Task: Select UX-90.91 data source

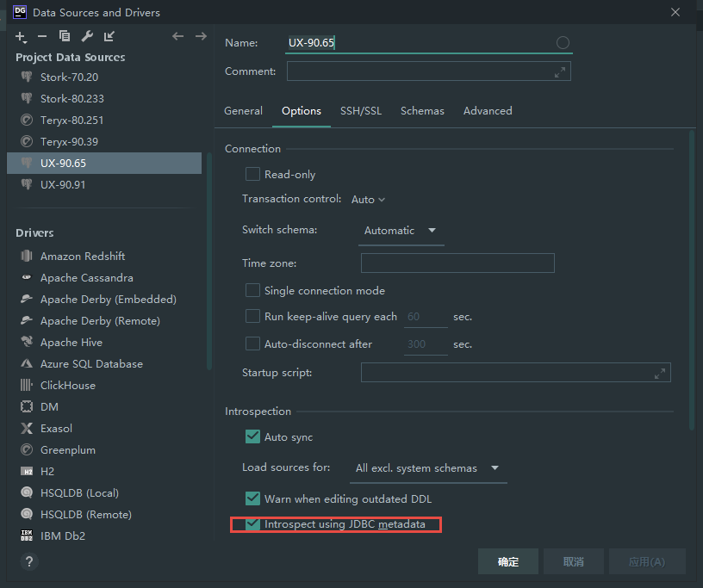Action: point(104,184)
